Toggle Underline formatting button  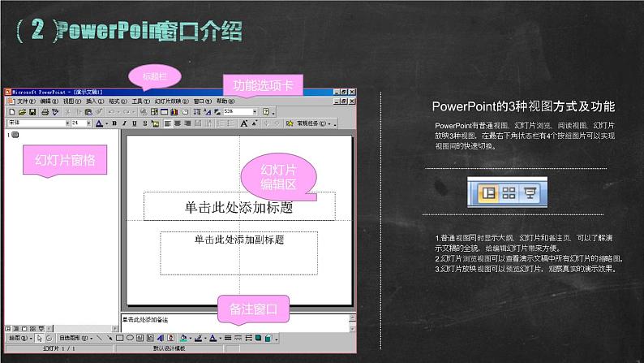pyautogui.click(x=135, y=123)
